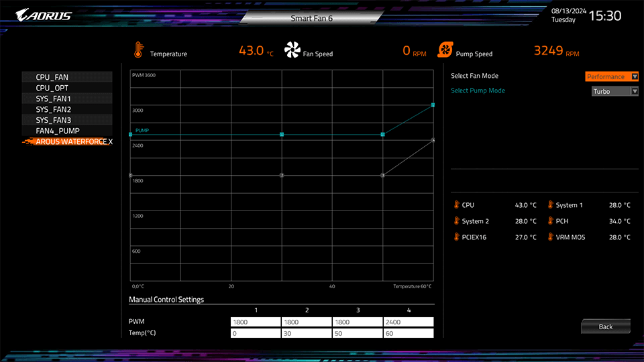Click pump curve point on the left edge
The image size is (644, 362).
tap(130, 135)
